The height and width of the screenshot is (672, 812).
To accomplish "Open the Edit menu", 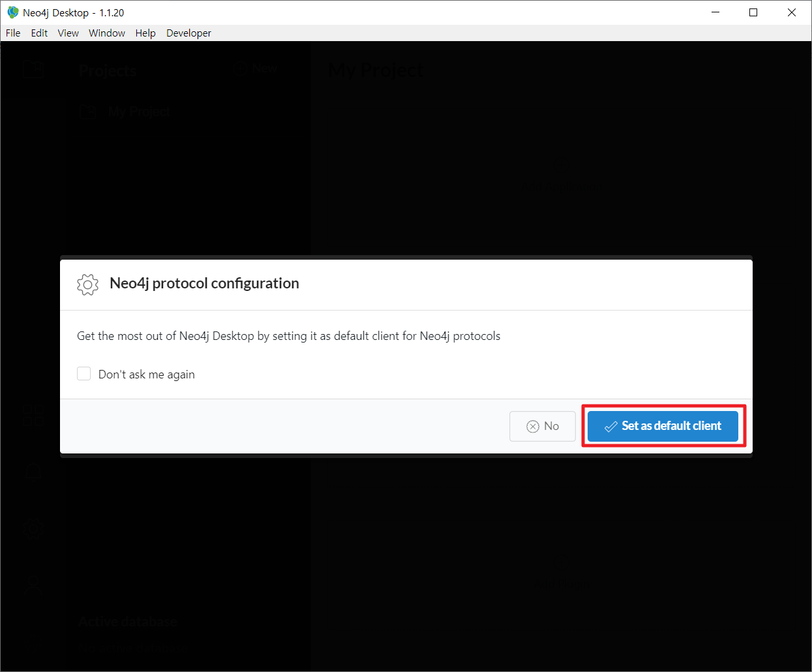I will [x=39, y=33].
